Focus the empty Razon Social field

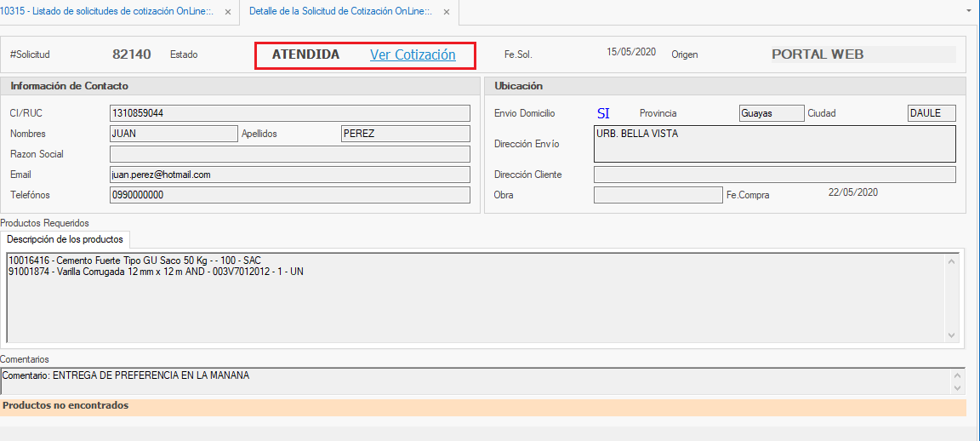[x=289, y=154]
